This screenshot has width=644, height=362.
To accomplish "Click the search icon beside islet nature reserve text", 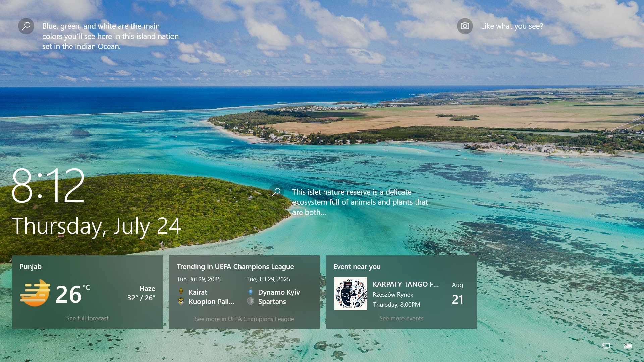I will tap(276, 192).
